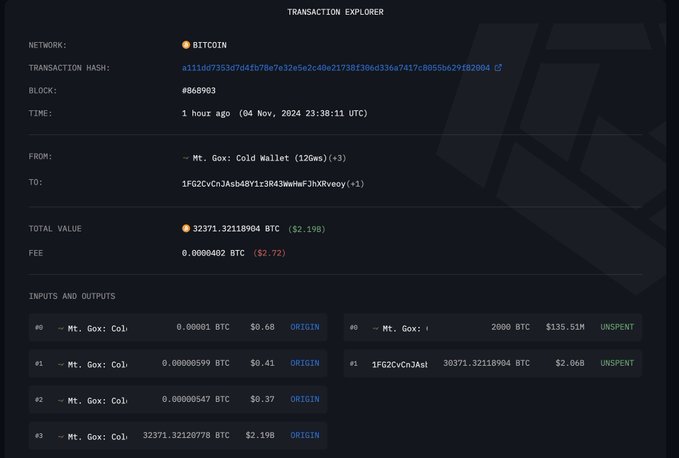The height and width of the screenshot is (458, 679).
Task: Click the ($2.19B) total value amount
Action: point(307,229)
